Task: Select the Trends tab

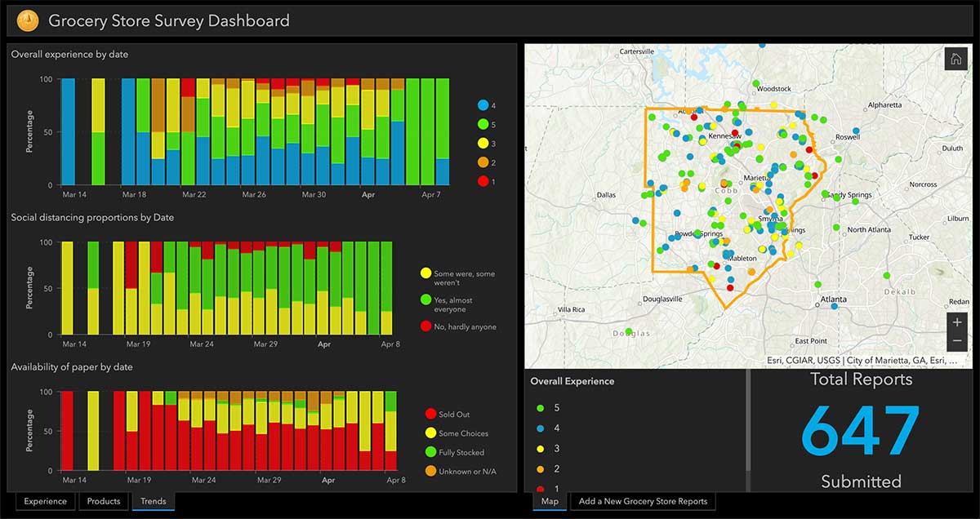Action: pyautogui.click(x=153, y=501)
